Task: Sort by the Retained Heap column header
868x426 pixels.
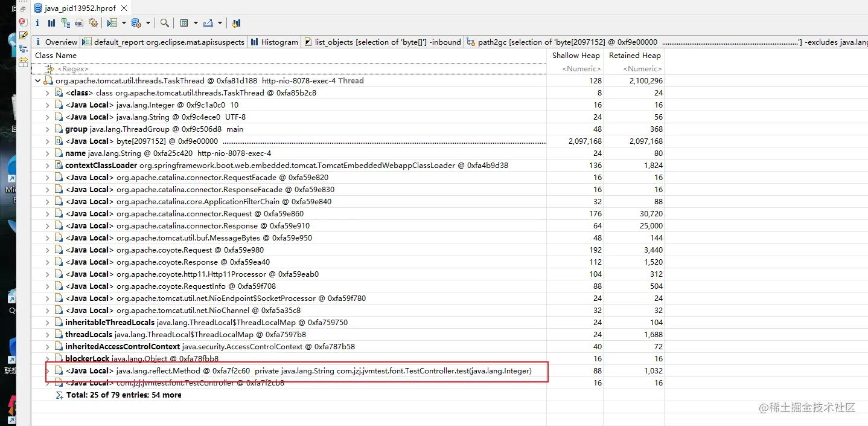Action: click(634, 55)
